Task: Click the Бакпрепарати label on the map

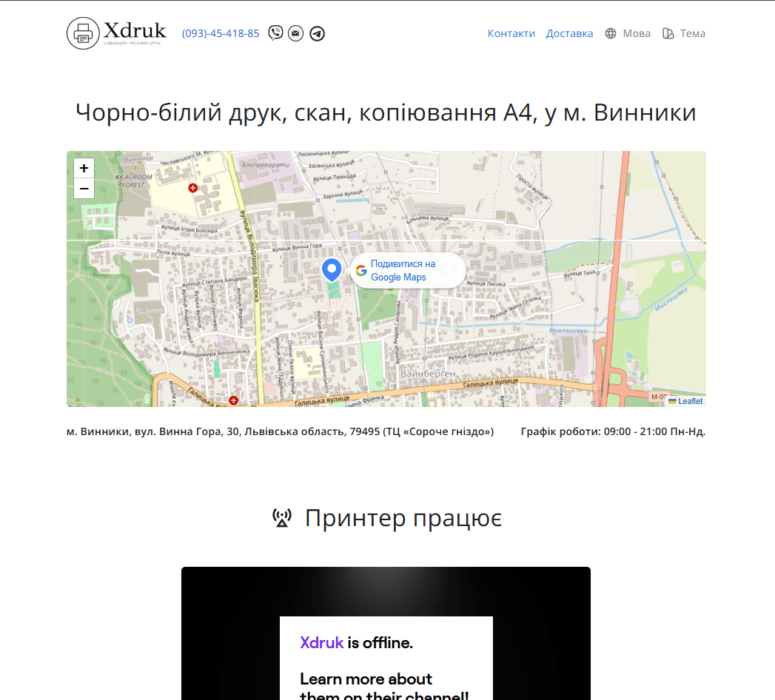Action: (266, 165)
